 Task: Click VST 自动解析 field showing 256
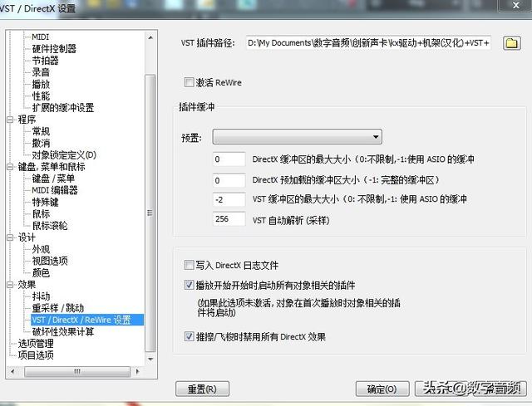pos(229,219)
